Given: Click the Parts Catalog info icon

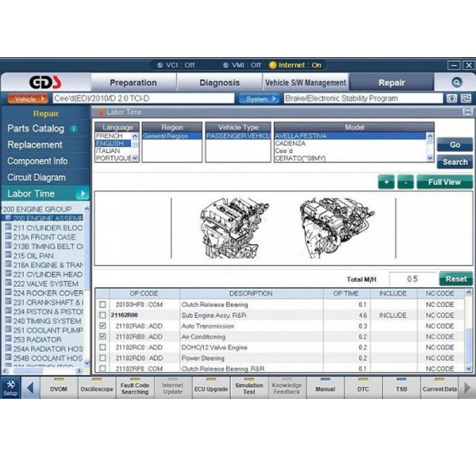Looking at the screenshot, I should click(x=74, y=128).
